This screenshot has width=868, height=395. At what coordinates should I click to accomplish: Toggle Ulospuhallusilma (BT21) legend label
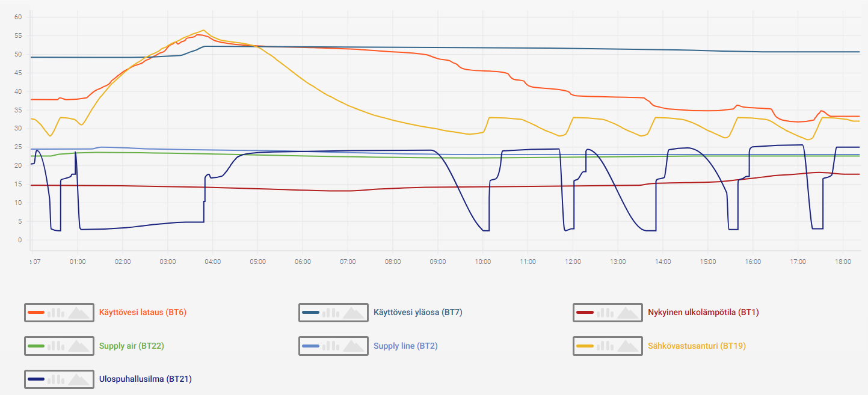(145, 379)
